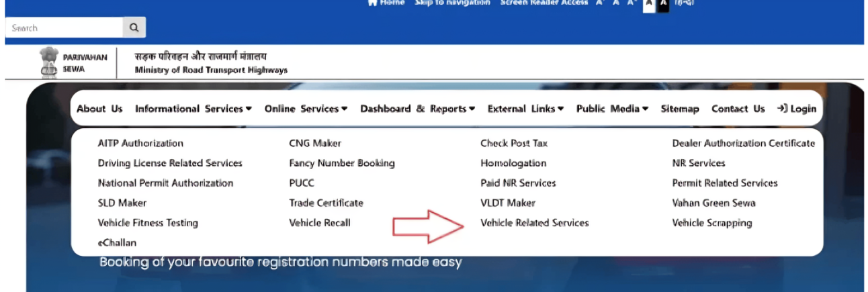Open Check Post Tax option

(x=514, y=143)
